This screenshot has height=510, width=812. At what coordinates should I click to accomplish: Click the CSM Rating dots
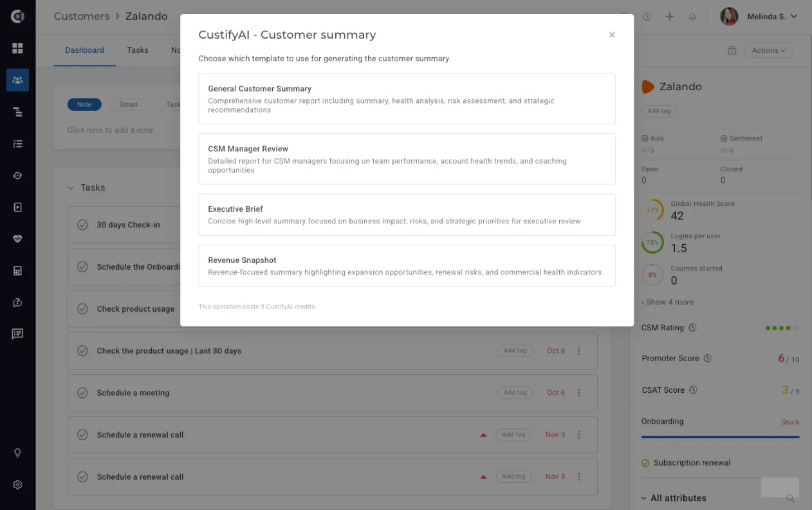tap(782, 328)
